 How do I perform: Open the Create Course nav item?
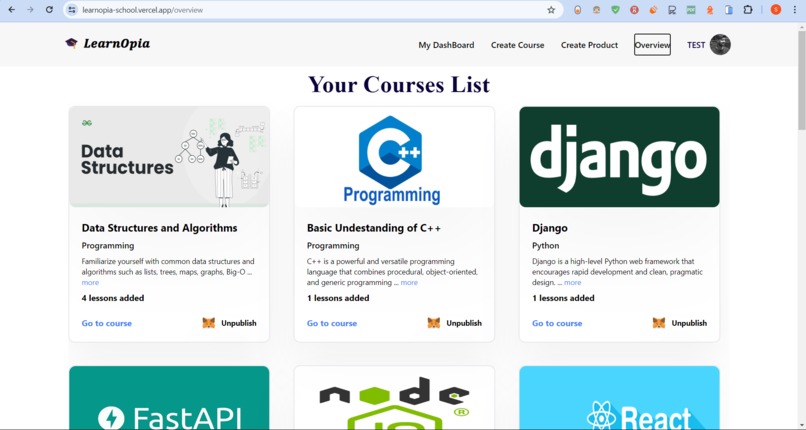pyautogui.click(x=517, y=45)
